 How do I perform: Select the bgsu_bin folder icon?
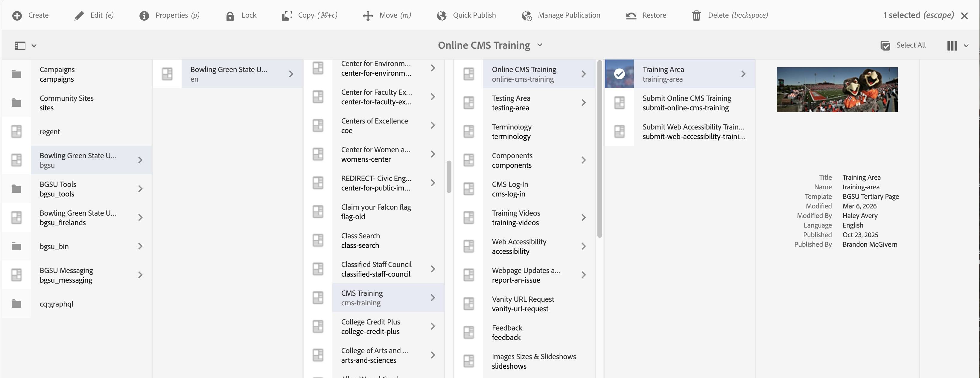click(x=16, y=246)
